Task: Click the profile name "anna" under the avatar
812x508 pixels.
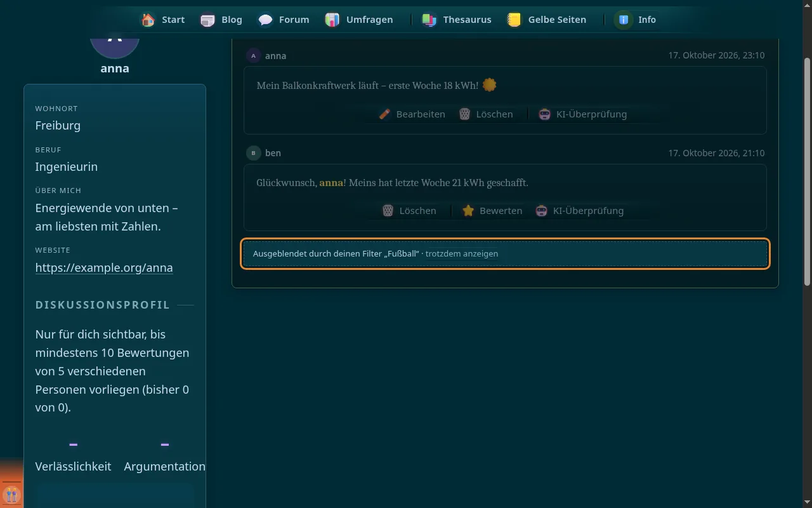Action: pyautogui.click(x=115, y=69)
